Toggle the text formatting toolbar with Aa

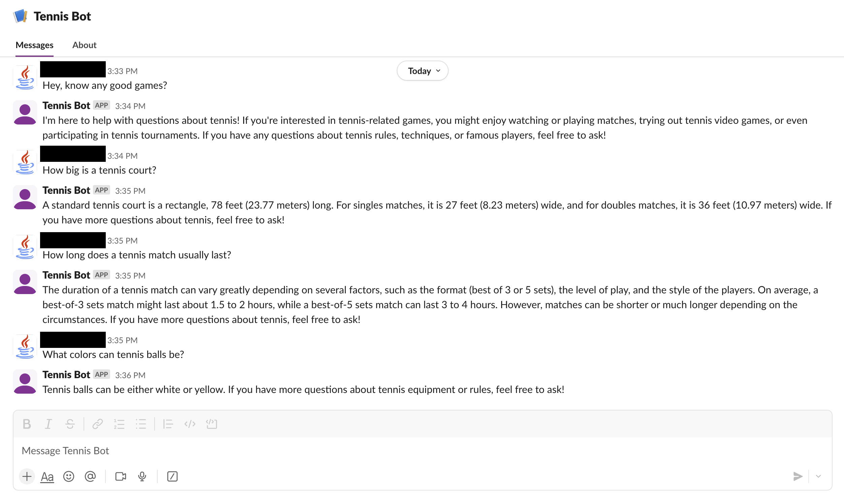[47, 476]
